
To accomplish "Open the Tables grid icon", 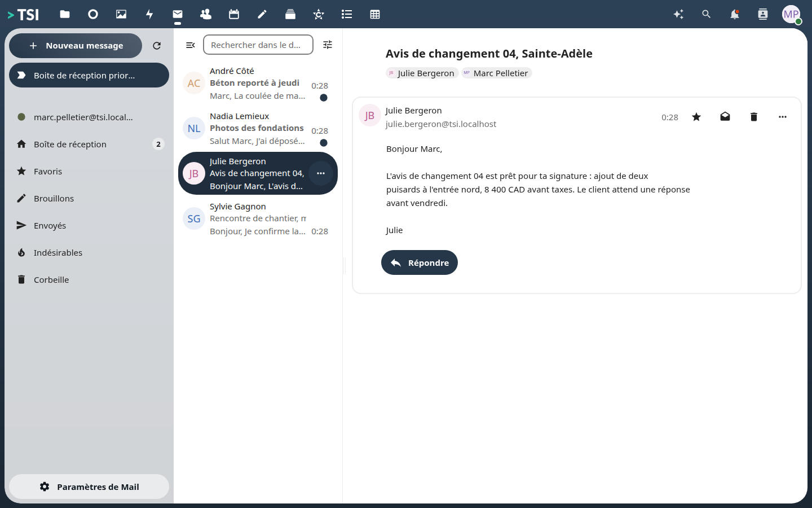I will [375, 14].
